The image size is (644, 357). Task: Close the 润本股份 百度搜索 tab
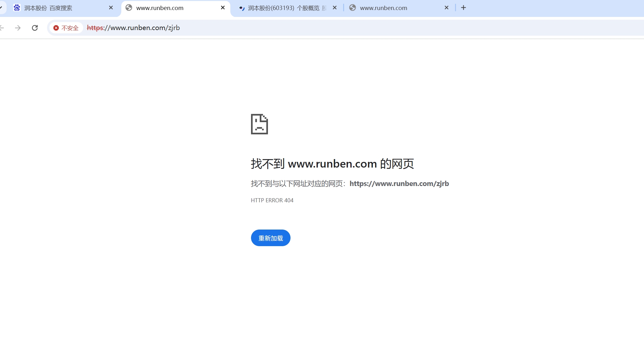pyautogui.click(x=111, y=8)
